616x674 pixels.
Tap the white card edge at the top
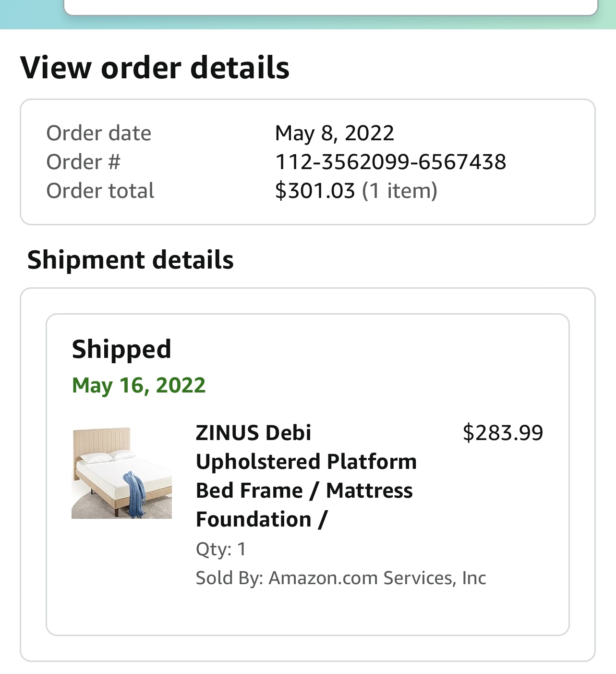click(x=330, y=7)
